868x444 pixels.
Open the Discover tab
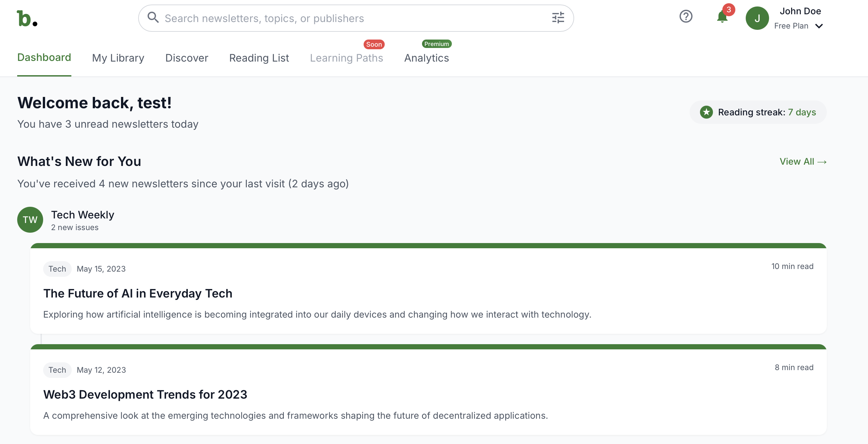point(187,58)
